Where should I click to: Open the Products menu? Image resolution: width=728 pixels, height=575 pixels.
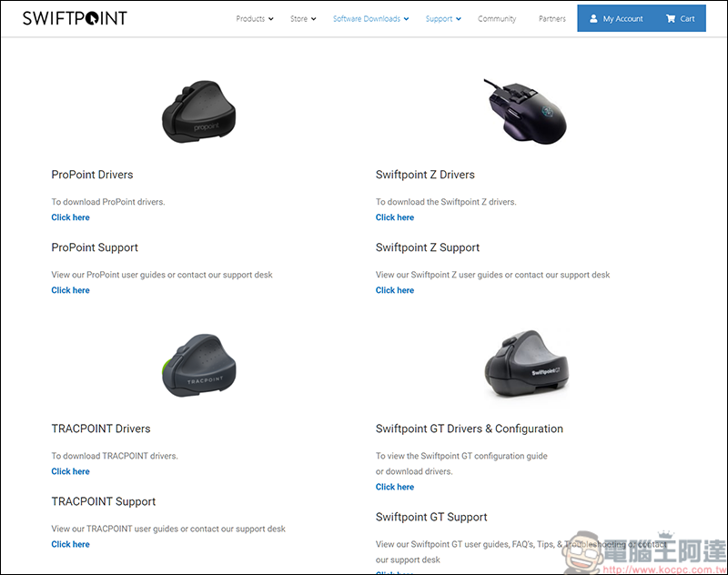pyautogui.click(x=255, y=18)
